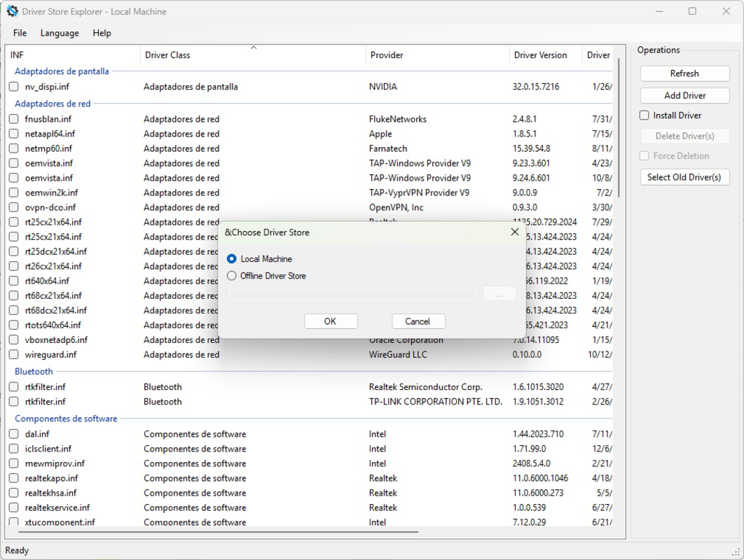Screen dimensions: 744x560
Task: Open the Help menu
Action: click(102, 33)
